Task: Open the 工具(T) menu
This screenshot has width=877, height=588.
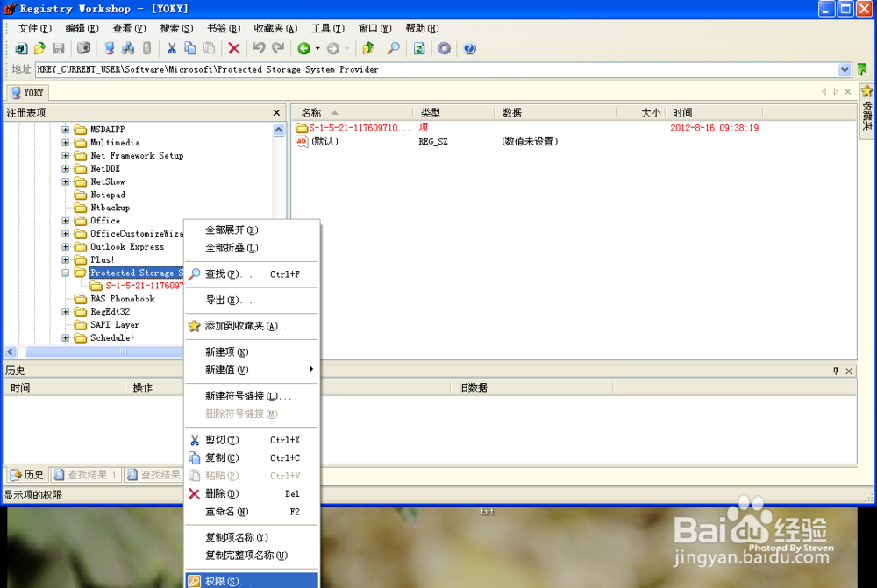Action: point(328,28)
